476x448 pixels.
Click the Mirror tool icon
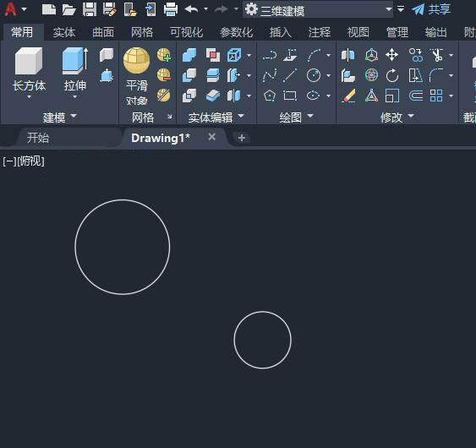pyautogui.click(x=348, y=55)
